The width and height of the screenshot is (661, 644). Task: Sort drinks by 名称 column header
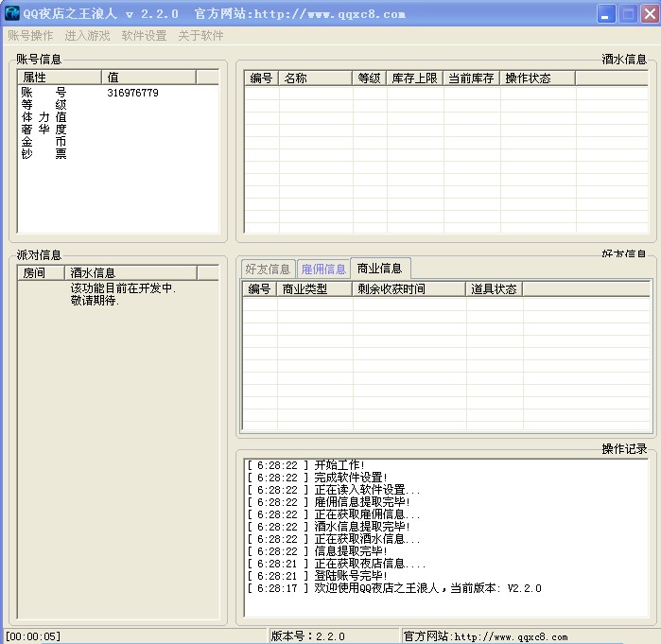(x=315, y=78)
